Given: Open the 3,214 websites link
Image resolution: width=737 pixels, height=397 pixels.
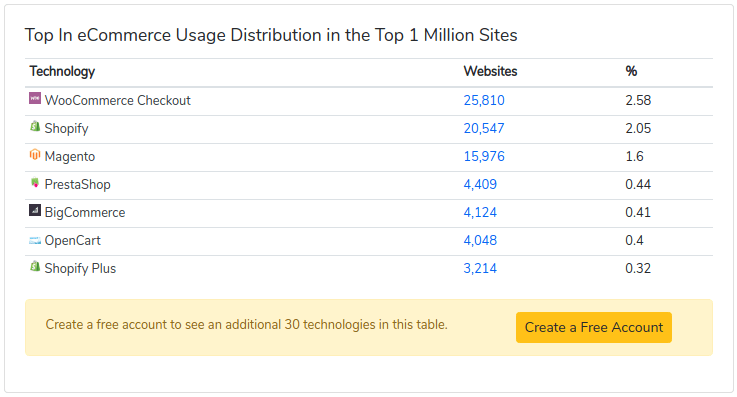Looking at the screenshot, I should coord(480,268).
